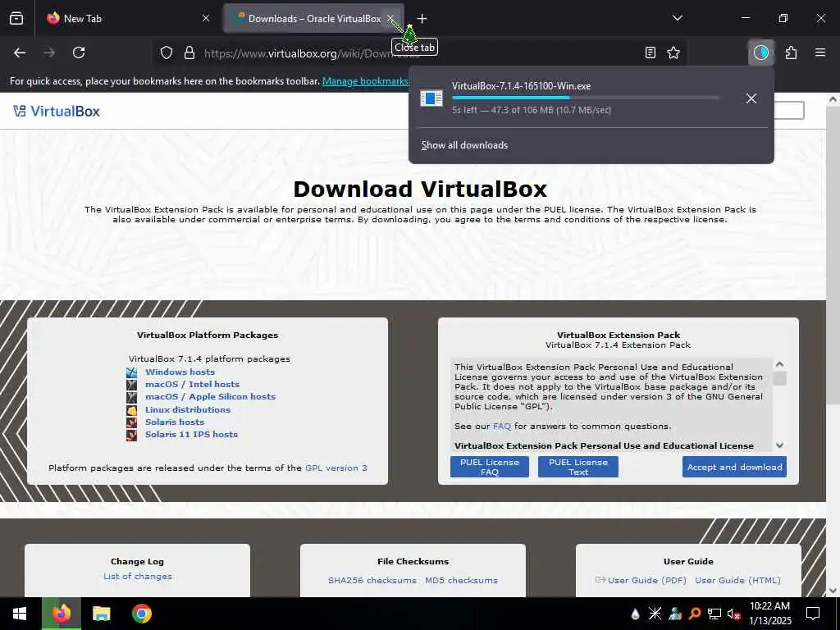Open the downloads progress toolbar button
This screenshot has width=840, height=630.
click(760, 52)
